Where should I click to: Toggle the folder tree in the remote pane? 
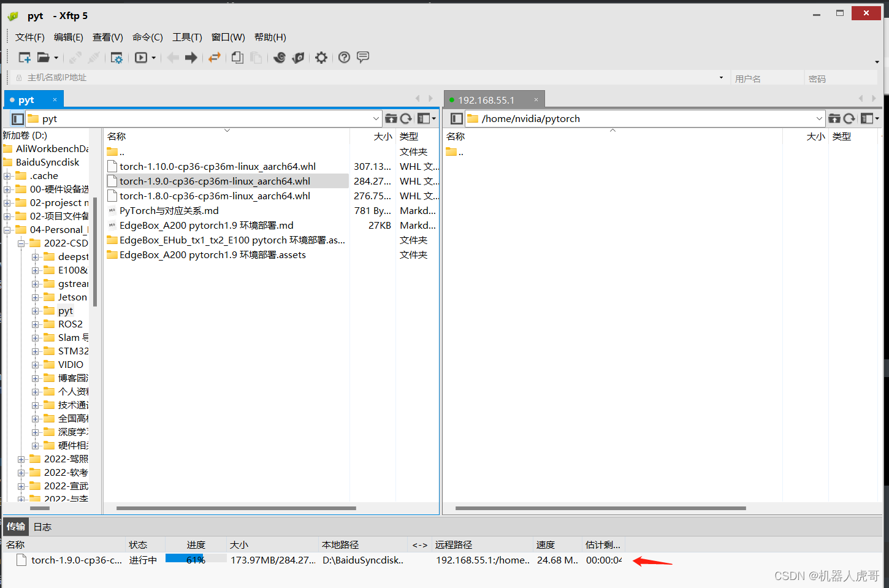(456, 119)
